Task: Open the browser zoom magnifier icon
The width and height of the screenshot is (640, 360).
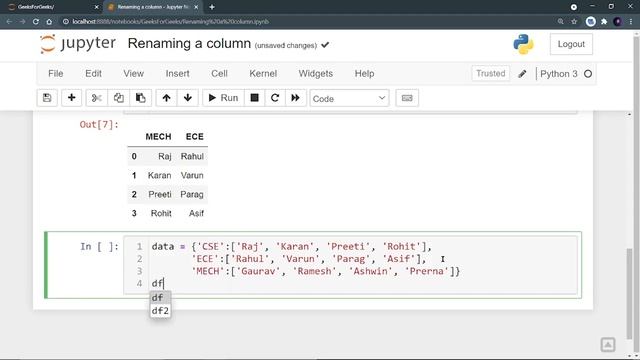Action: [560, 22]
